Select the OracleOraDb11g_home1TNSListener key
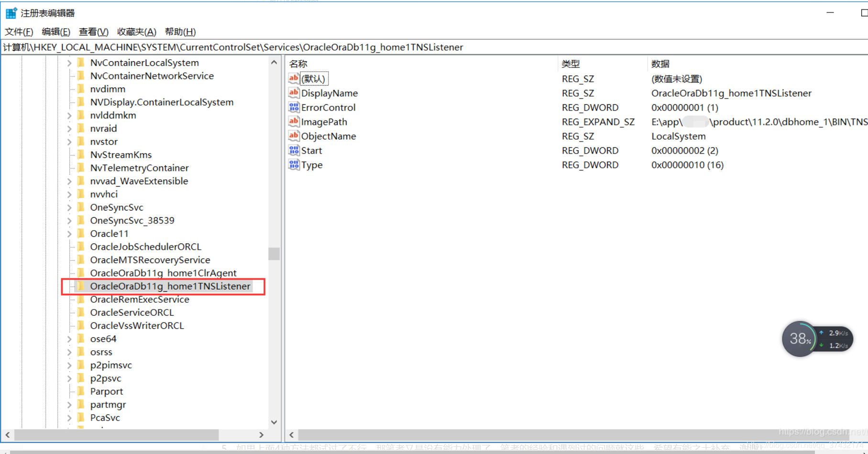Screen dimensions: 868x454 pos(170,286)
